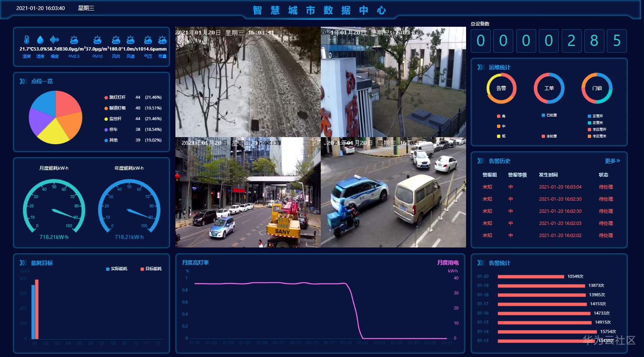644x357 pixels.
Task: Toggle the 未处理 work order legend
Action: (x=549, y=136)
